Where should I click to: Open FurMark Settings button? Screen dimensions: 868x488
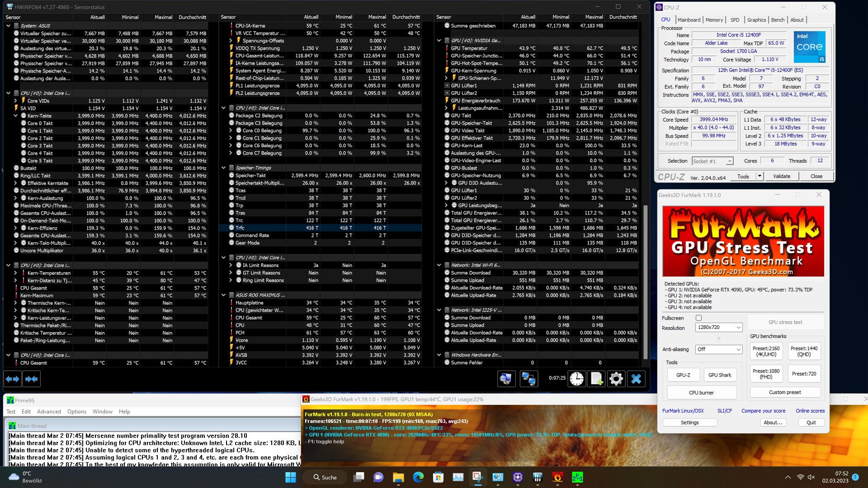point(689,422)
